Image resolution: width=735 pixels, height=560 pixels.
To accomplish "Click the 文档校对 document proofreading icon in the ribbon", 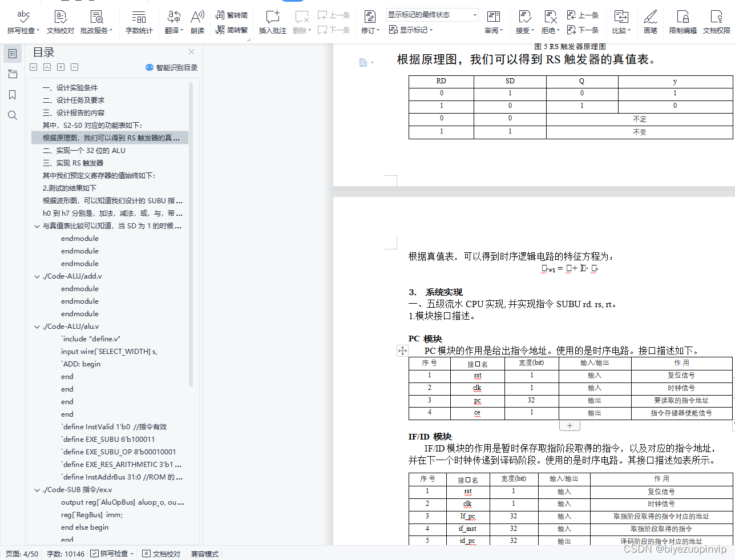I will pyautogui.click(x=60, y=17).
